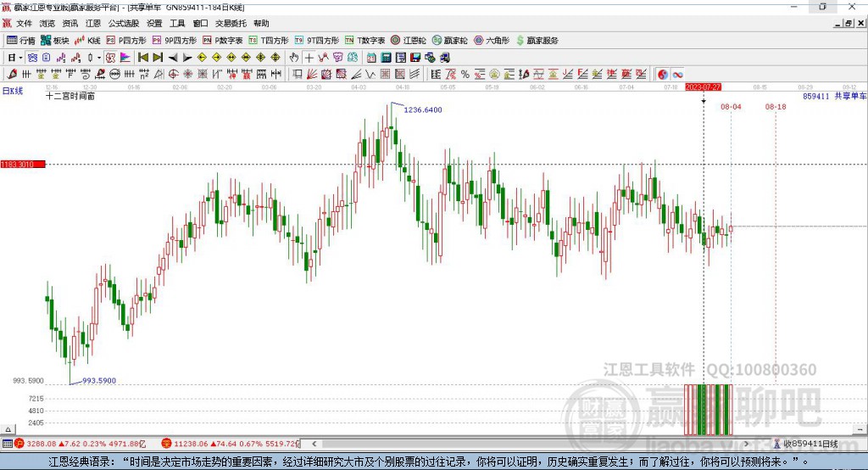Viewport: 868px width, 470px height.
Task: Select the red crosshair target tool
Action: click(x=173, y=75)
